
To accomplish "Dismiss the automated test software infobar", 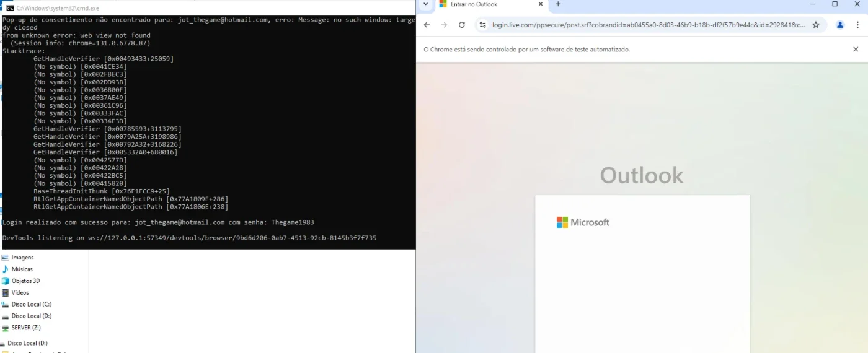I will pyautogui.click(x=856, y=49).
